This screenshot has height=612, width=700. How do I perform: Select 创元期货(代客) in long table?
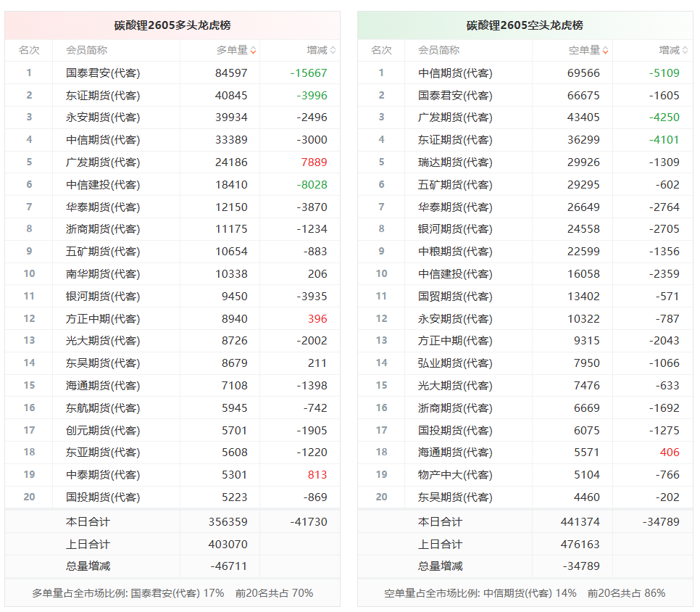coord(103,430)
